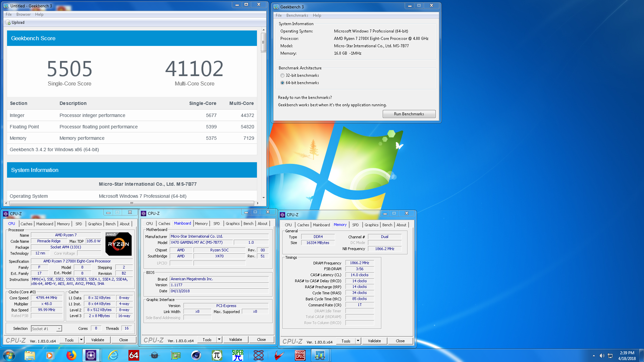Click the Single-Core Score value 5505

coord(69,69)
